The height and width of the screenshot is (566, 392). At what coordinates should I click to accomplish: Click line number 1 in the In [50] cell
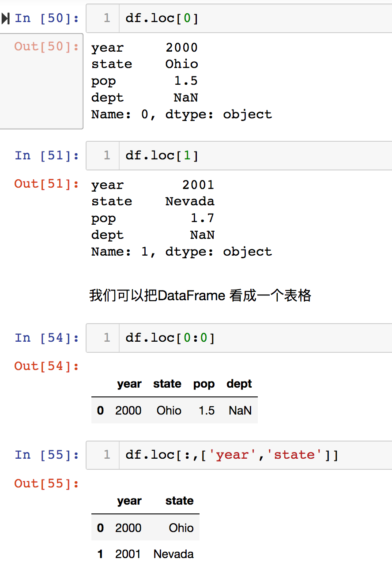click(x=107, y=19)
